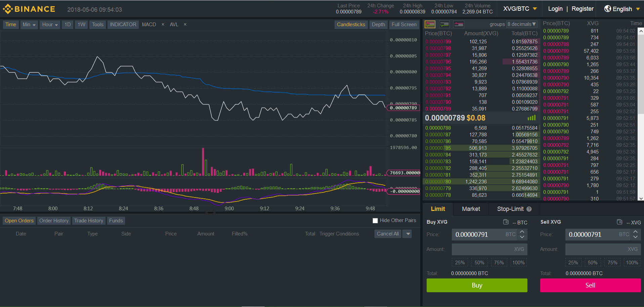Open the Order History tab
Screen dimensions: 644x307
click(x=54, y=221)
